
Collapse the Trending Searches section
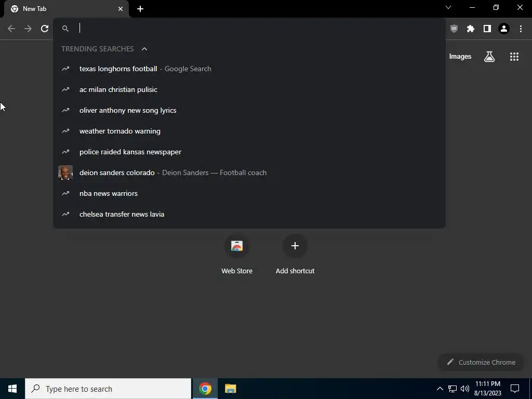[x=144, y=49]
